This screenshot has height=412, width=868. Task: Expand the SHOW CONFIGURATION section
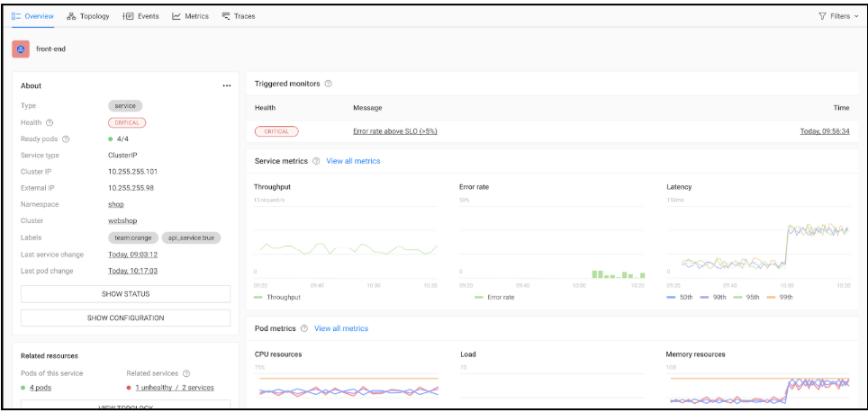coord(125,318)
